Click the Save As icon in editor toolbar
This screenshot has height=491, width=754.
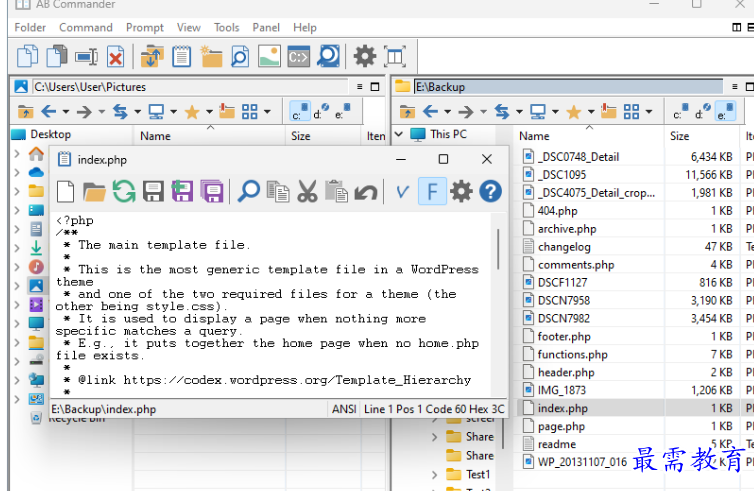point(182,191)
